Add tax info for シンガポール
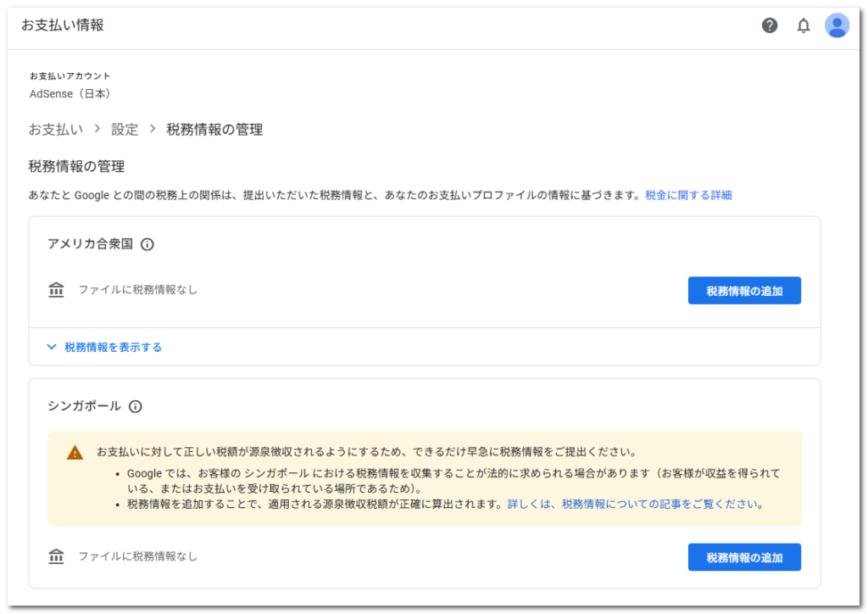Screen dimensions: 868x614 744,557
